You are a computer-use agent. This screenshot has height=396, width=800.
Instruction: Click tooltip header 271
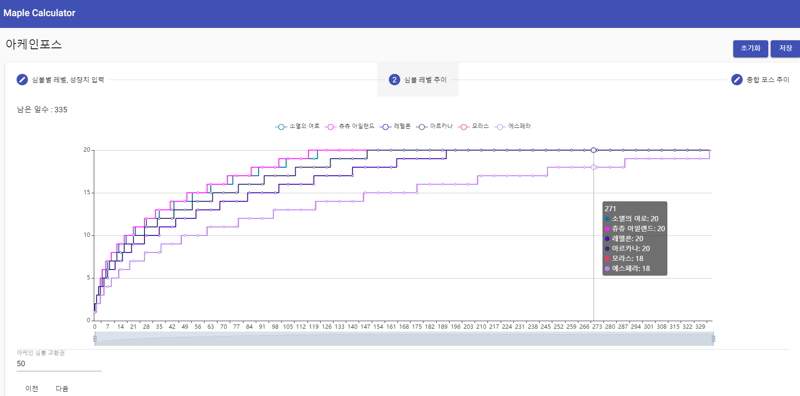click(x=610, y=209)
